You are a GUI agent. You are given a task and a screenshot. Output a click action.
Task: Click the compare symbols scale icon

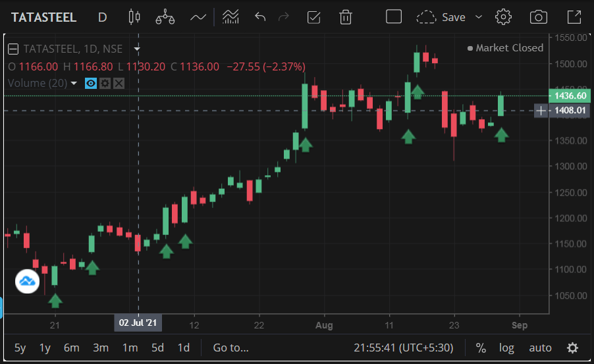point(165,17)
